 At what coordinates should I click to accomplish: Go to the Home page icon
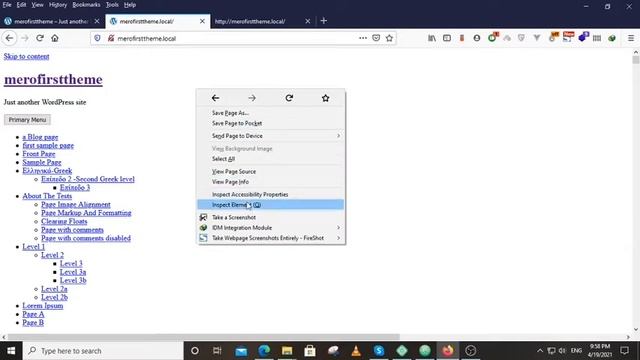tap(55, 38)
